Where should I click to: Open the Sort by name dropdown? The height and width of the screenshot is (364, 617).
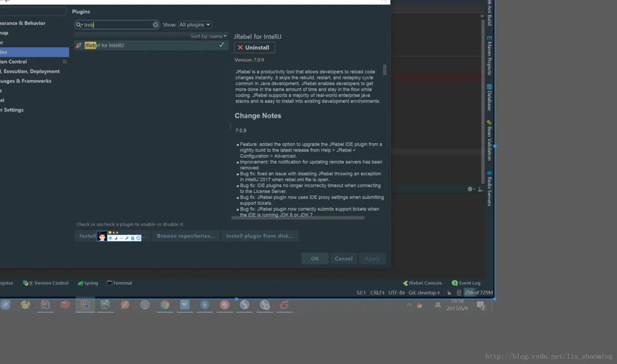coord(208,36)
